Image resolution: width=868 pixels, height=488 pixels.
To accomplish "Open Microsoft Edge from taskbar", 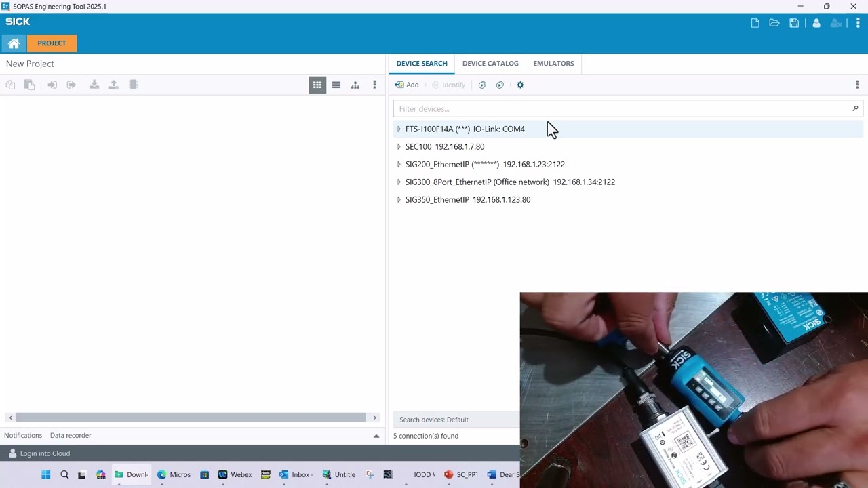I will 174,474.
